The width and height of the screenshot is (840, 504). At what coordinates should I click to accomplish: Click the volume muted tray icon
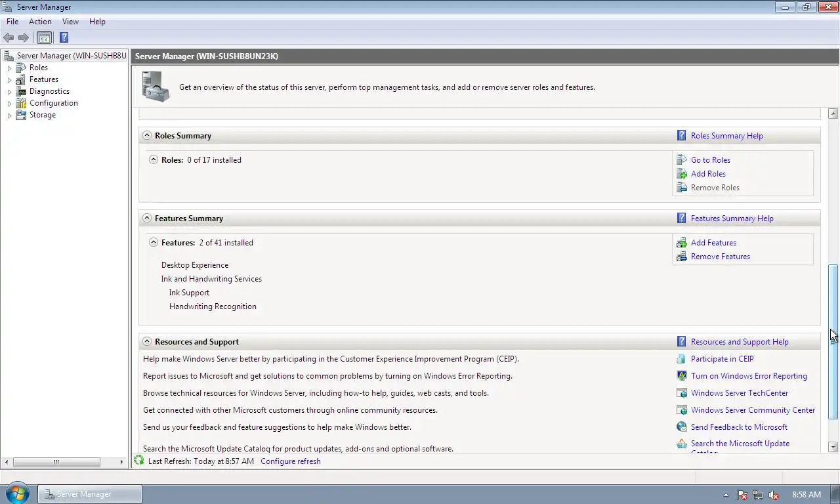pyautogui.click(x=774, y=495)
